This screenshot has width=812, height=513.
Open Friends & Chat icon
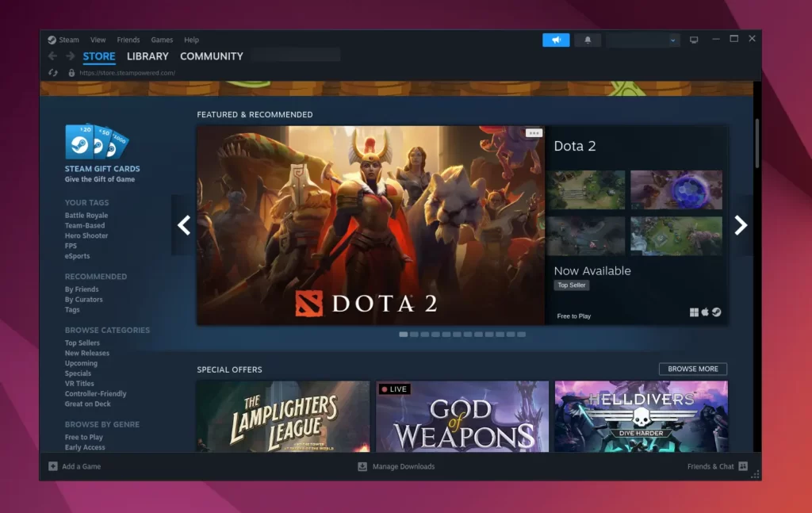coord(743,466)
